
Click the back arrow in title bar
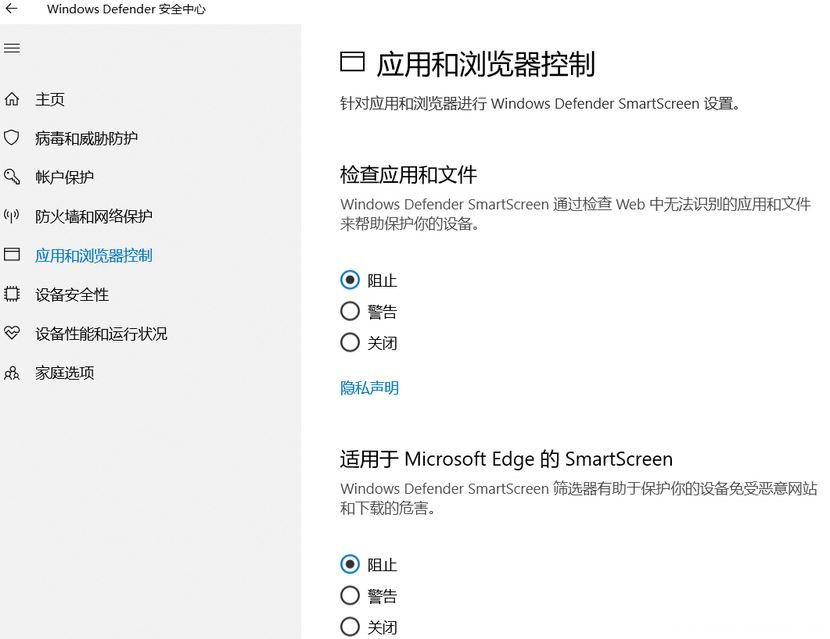pyautogui.click(x=11, y=8)
